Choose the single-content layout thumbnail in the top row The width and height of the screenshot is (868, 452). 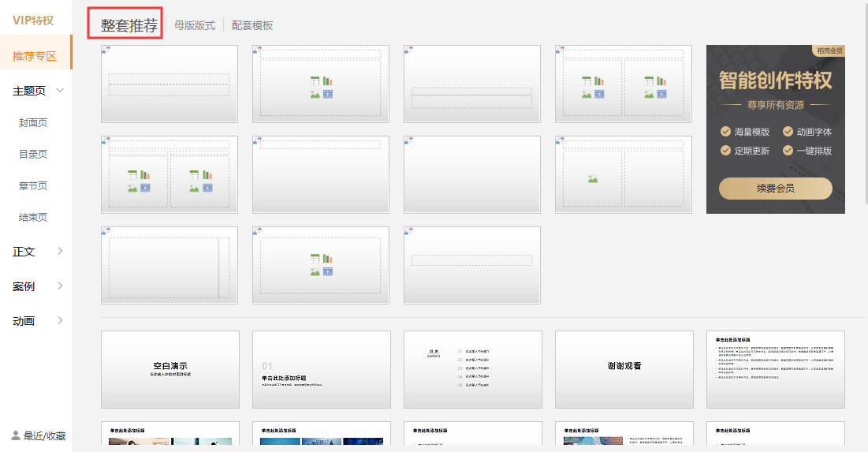click(x=321, y=84)
